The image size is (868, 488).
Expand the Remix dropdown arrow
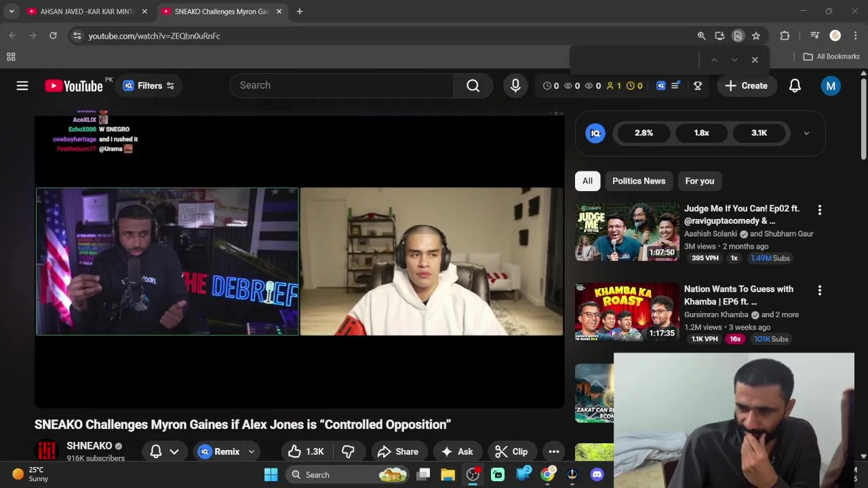(252, 452)
